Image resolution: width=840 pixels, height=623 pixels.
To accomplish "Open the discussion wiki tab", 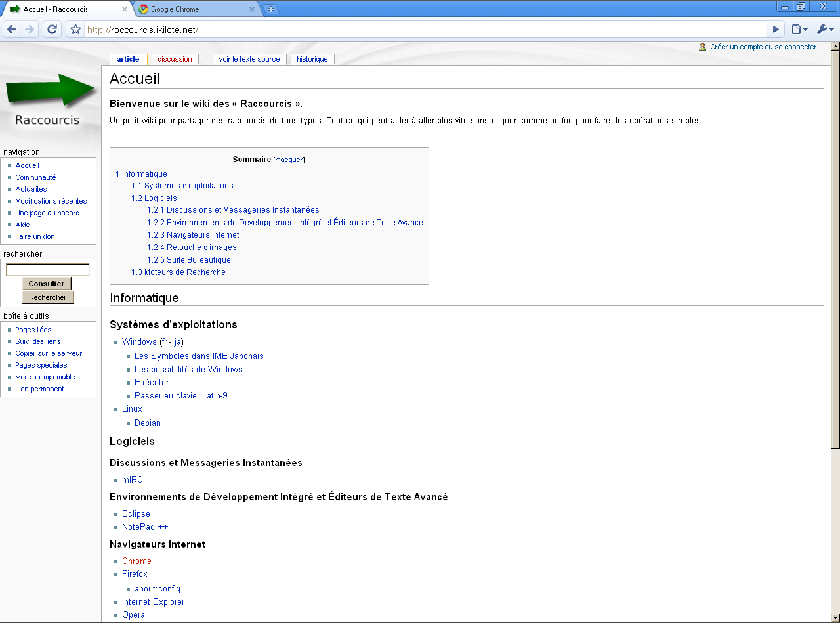I will click(175, 59).
